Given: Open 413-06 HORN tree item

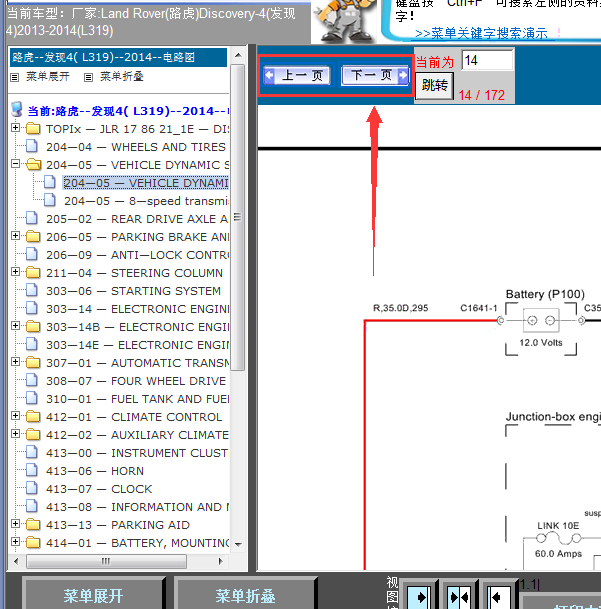Looking at the screenshot, I should tap(95, 471).
